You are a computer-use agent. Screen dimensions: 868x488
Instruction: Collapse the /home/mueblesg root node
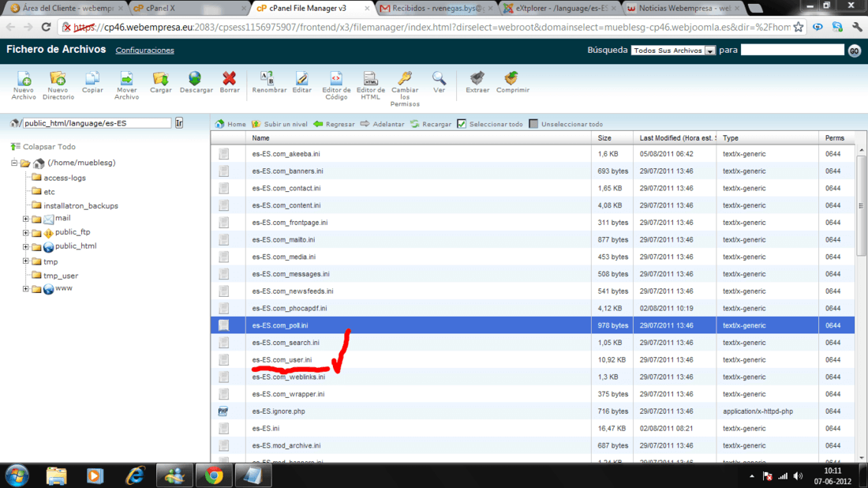click(x=14, y=163)
